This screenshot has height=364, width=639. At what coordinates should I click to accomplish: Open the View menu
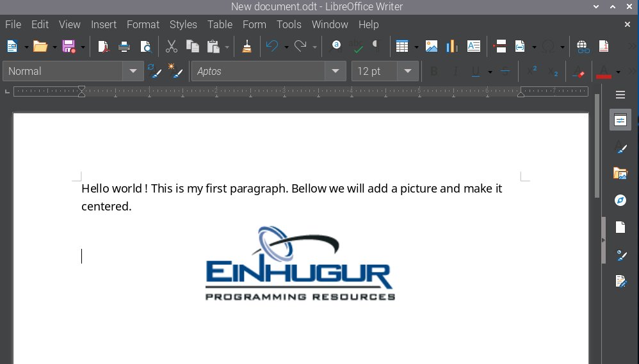tap(70, 24)
